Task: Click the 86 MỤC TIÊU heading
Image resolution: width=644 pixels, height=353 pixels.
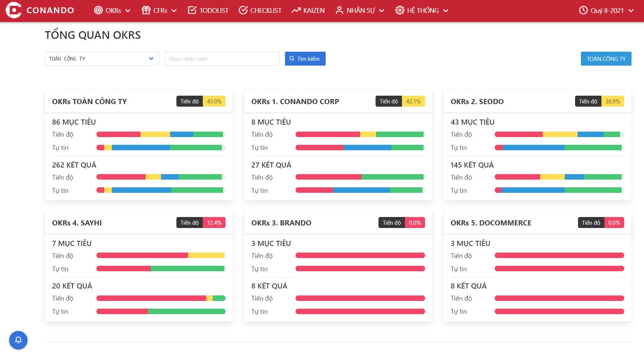Action: [74, 122]
